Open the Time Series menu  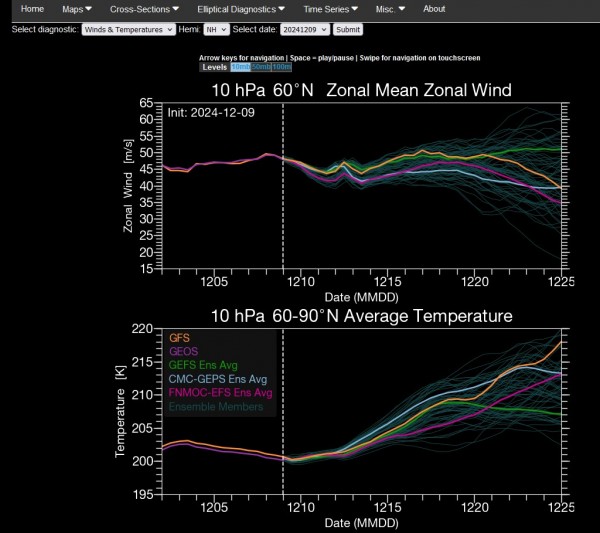click(x=330, y=9)
